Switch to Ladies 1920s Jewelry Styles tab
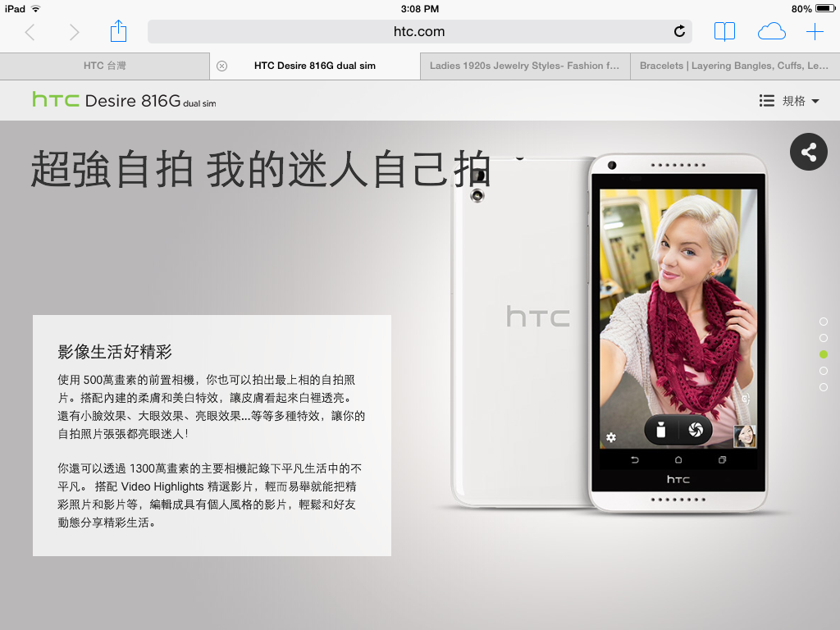The image size is (840, 630). point(524,66)
